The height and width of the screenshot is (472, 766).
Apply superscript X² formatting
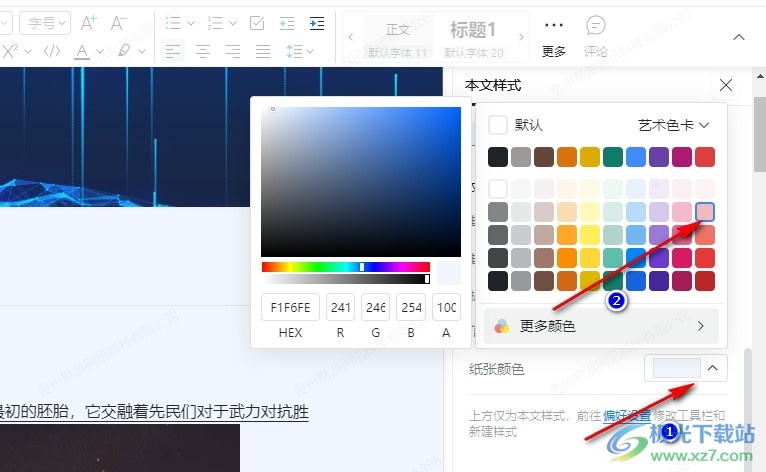[x=10, y=51]
